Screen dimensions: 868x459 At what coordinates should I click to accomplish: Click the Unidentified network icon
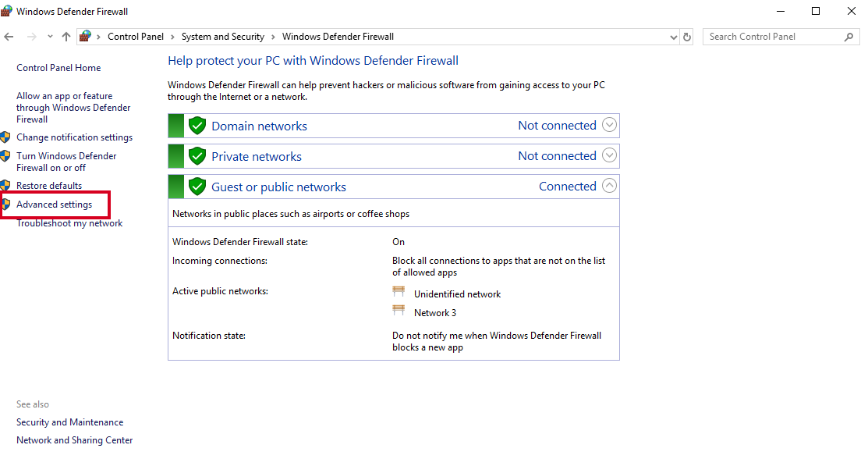coord(399,291)
